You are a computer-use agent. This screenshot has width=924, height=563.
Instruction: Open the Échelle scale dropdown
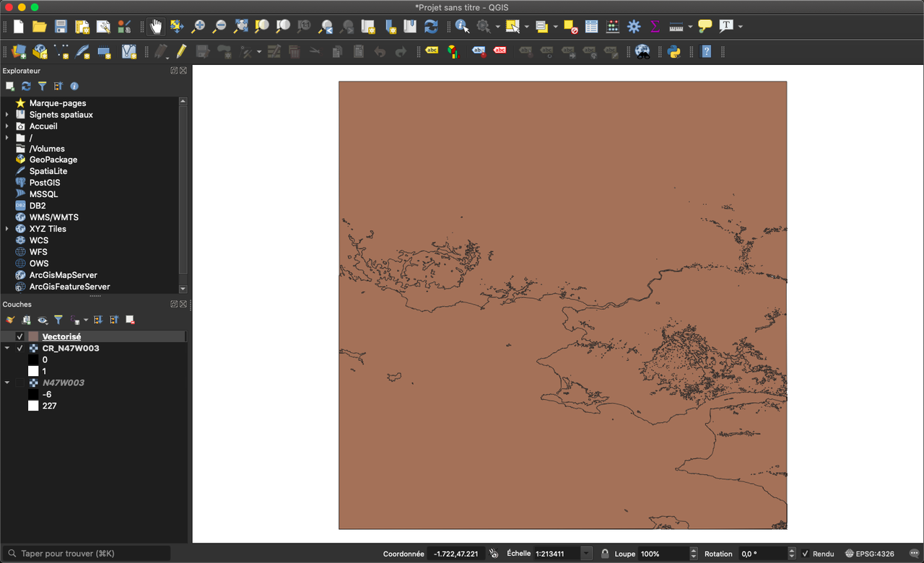pos(586,554)
